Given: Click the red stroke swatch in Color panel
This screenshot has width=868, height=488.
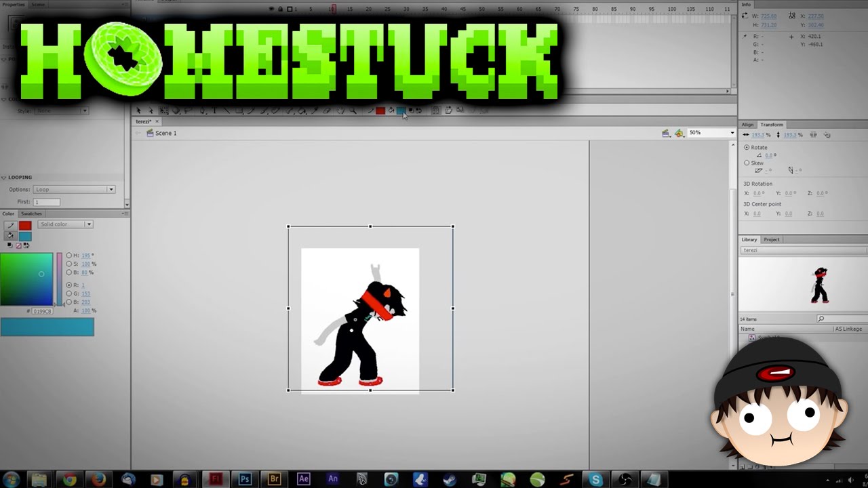Looking at the screenshot, I should [x=25, y=226].
